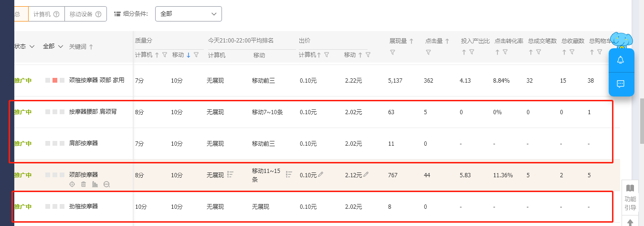This screenshot has width=644, height=226.
Task: Click the filter funnel under 点击量
Action: click(x=428, y=52)
